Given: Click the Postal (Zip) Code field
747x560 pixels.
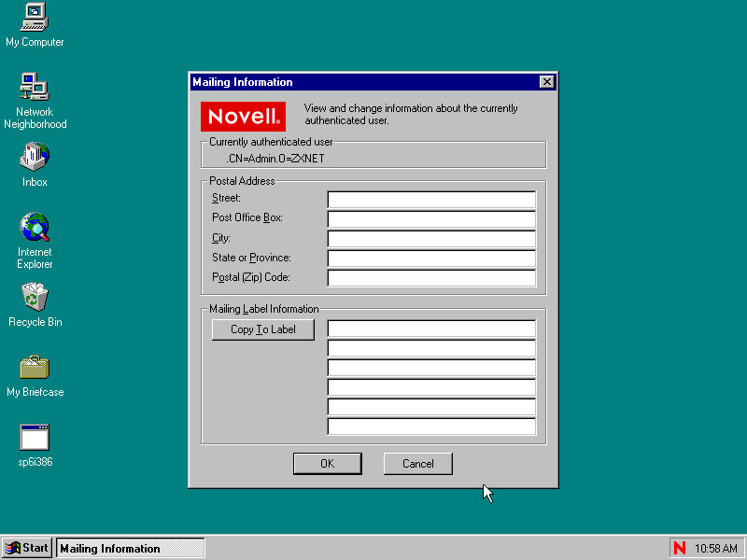Looking at the screenshot, I should 431,278.
